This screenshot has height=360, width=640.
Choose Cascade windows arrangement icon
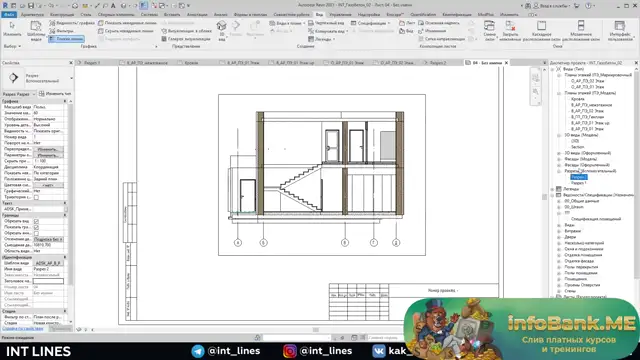click(x=541, y=30)
